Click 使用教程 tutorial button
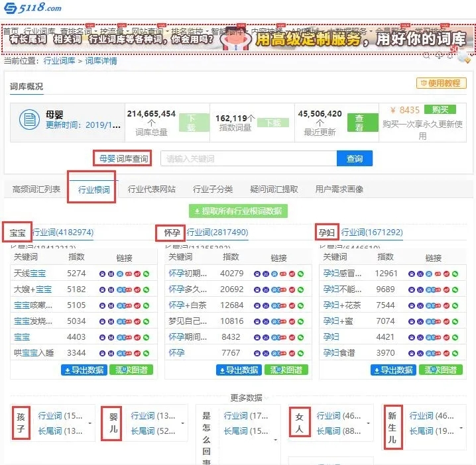476x465 pixels. coord(441,83)
